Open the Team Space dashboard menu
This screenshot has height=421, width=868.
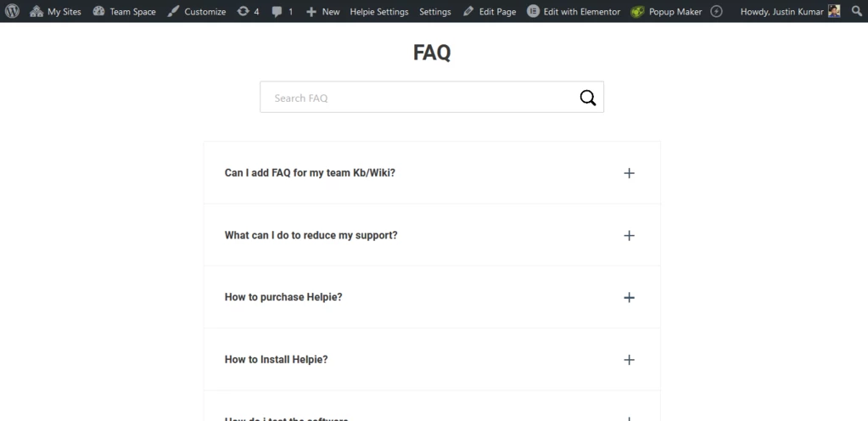pos(124,11)
